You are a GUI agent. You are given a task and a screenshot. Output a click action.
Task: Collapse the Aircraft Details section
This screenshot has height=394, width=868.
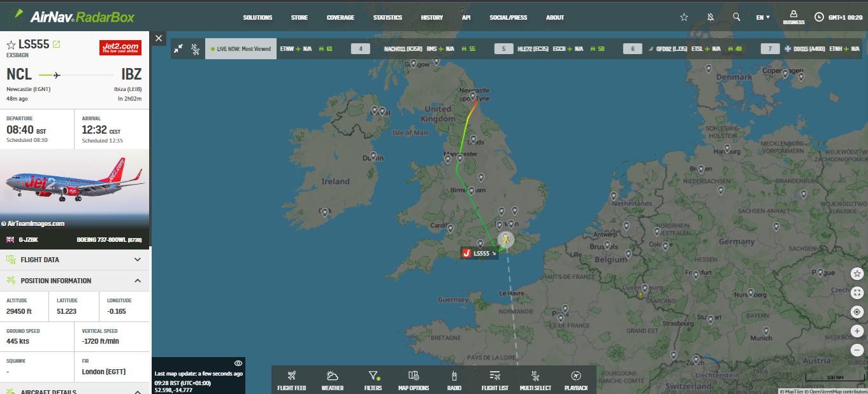[x=75, y=389]
